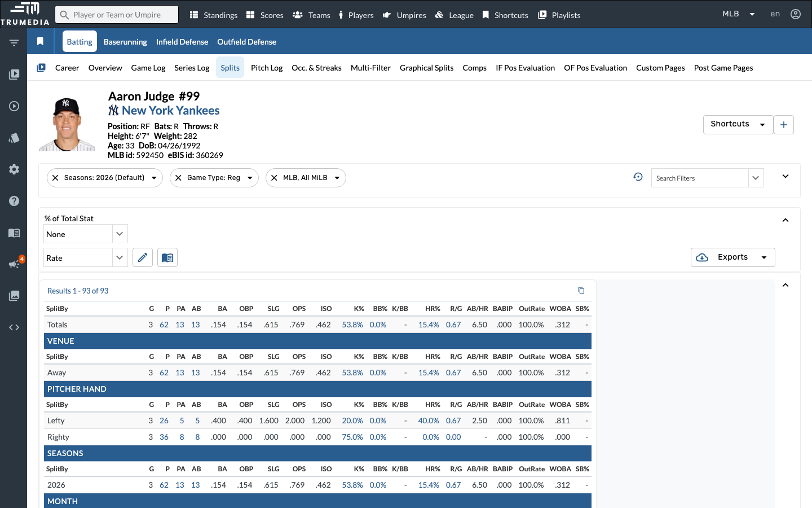
Task: Click the play circle sidebar icon
Action: pos(14,106)
